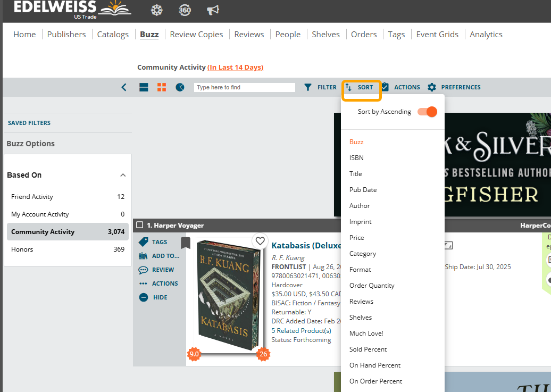Sort by Reviews
Screen dimensions: 551x392
pos(361,302)
